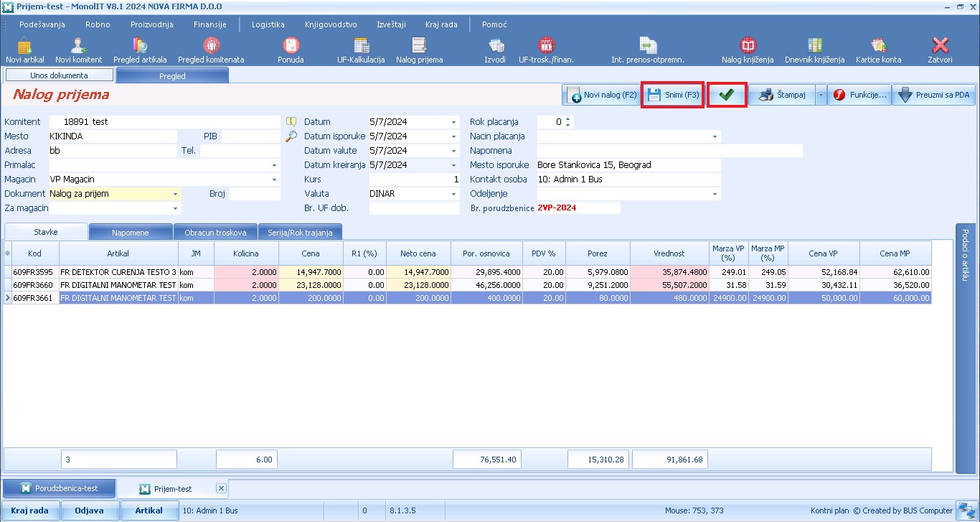The width and height of the screenshot is (980, 522).
Task: Increase the Rok placanja stepper value
Action: (x=568, y=119)
